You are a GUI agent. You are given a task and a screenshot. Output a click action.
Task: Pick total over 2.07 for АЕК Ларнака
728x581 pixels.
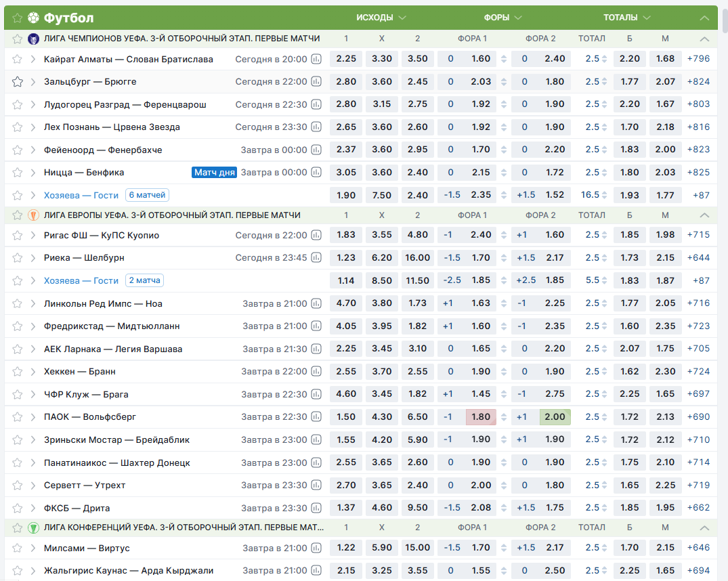pos(629,349)
